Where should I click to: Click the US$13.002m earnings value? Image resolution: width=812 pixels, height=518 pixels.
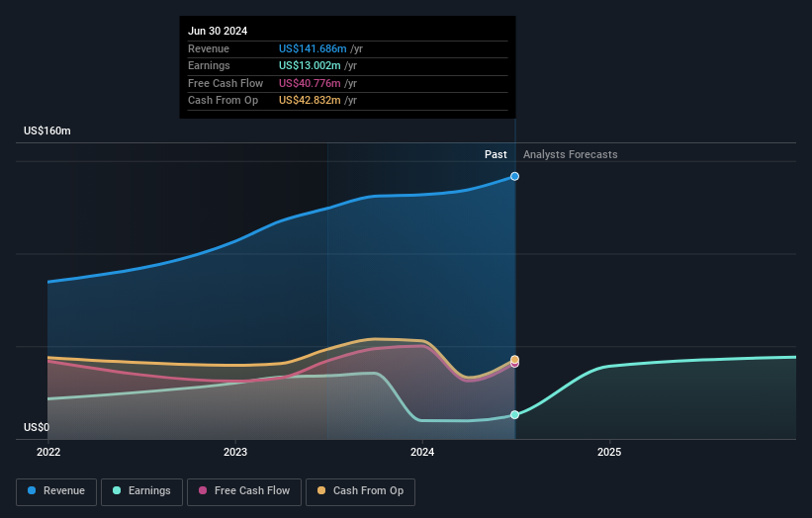(x=310, y=65)
